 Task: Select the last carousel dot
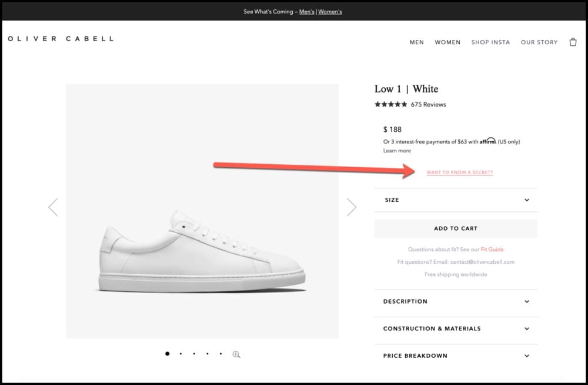pos(220,354)
